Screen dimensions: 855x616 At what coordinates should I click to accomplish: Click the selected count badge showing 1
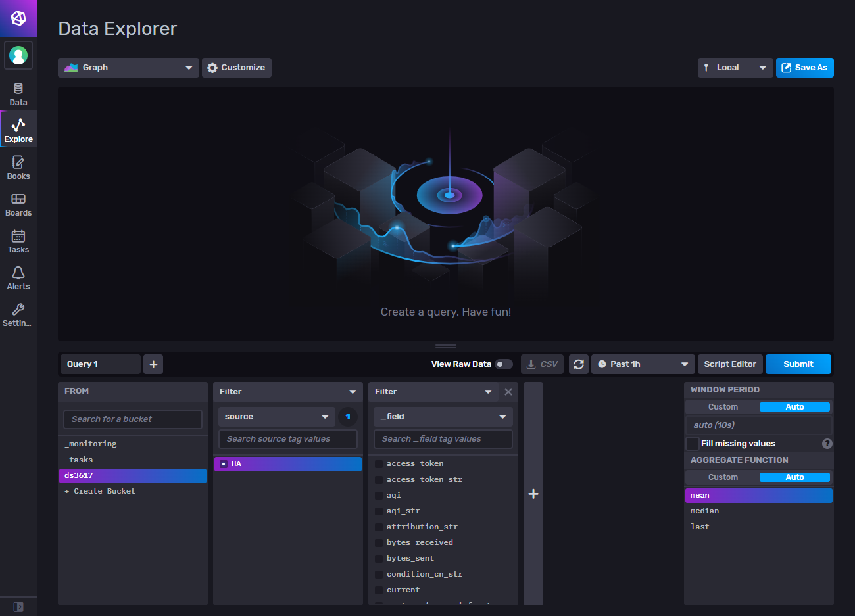(348, 417)
